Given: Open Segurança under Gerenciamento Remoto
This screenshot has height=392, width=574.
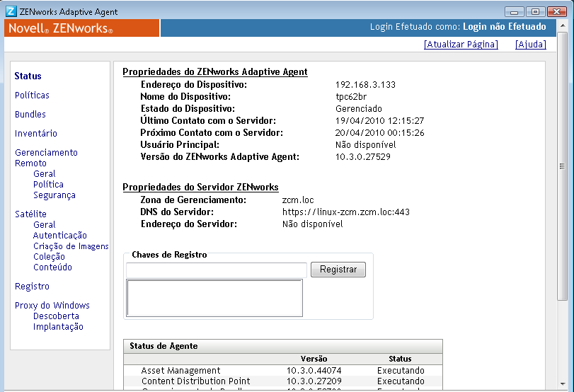Looking at the screenshot, I should 54,195.
